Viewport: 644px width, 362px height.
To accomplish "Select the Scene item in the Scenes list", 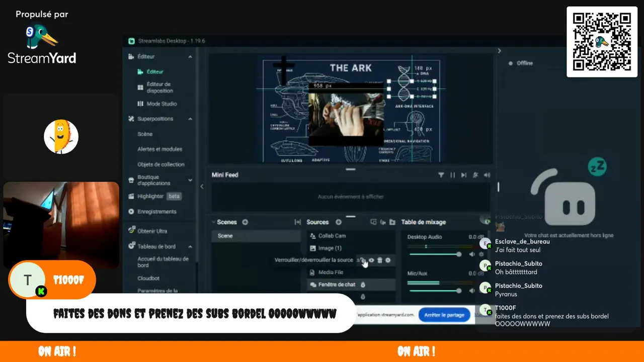I will [256, 236].
